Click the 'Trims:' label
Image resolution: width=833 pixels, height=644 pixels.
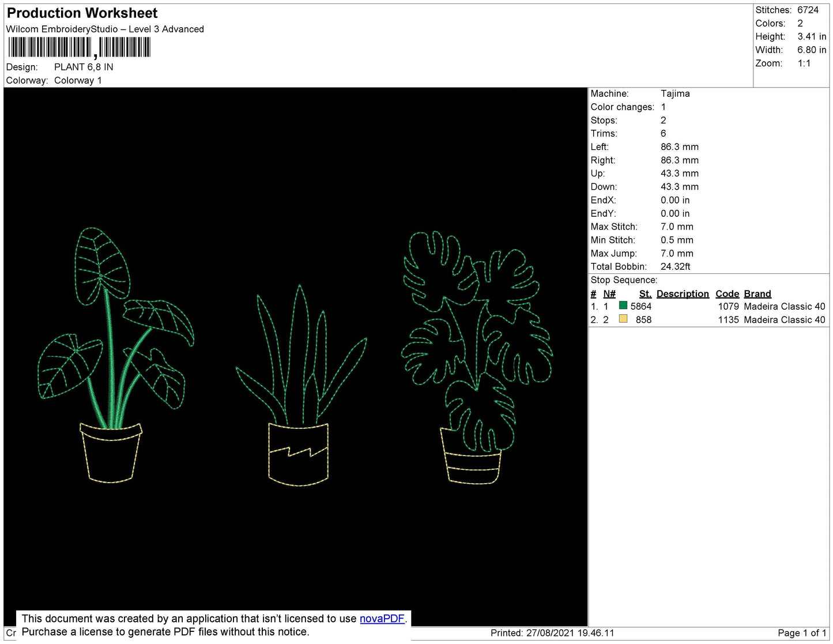[604, 133]
